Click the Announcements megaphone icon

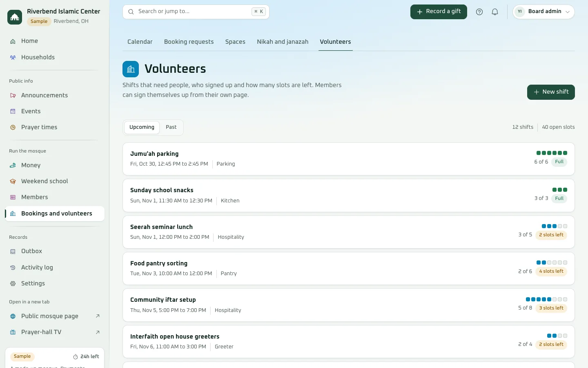tap(13, 96)
